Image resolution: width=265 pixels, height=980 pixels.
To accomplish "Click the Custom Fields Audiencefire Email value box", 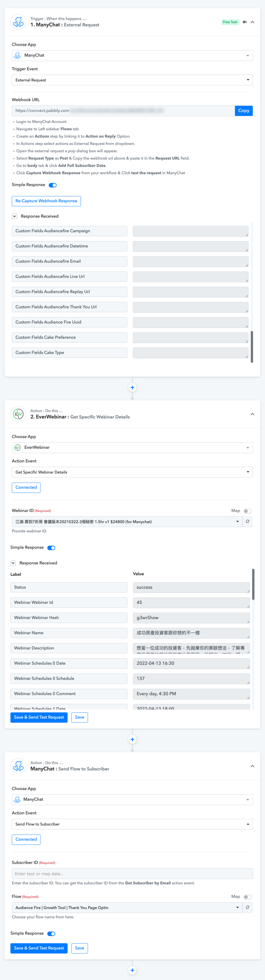I will click(x=191, y=261).
